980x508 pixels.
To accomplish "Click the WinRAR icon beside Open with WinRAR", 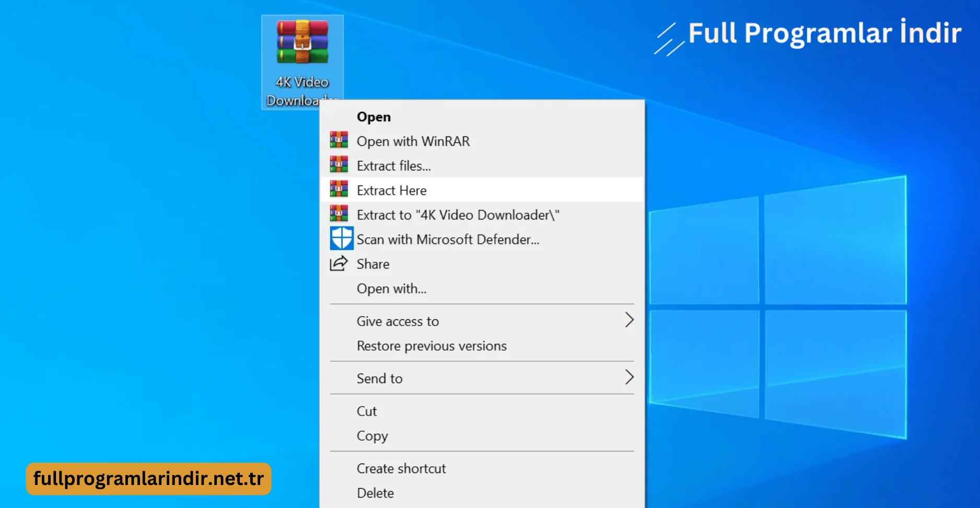I will [339, 141].
